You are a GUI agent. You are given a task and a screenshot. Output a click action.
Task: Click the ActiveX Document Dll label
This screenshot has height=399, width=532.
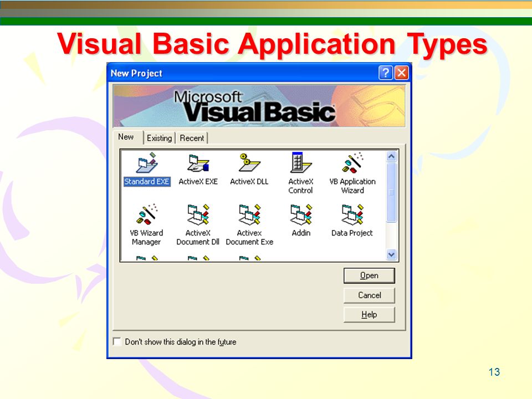pos(198,238)
